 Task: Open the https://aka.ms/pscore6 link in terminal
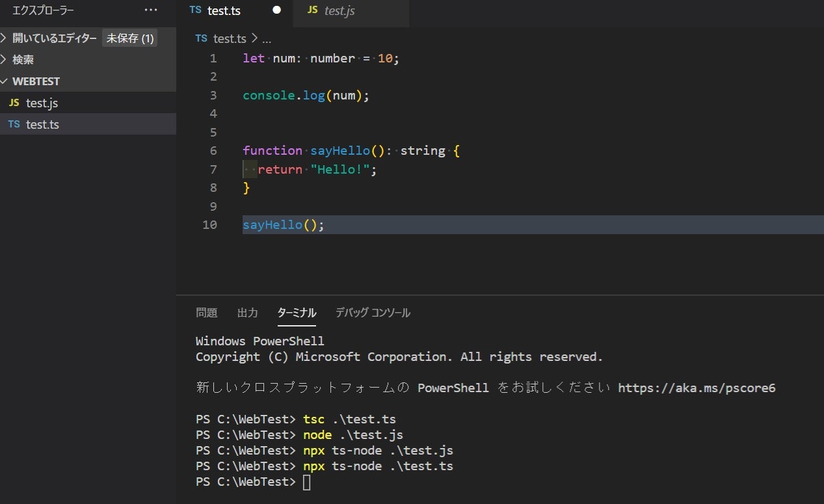point(697,388)
